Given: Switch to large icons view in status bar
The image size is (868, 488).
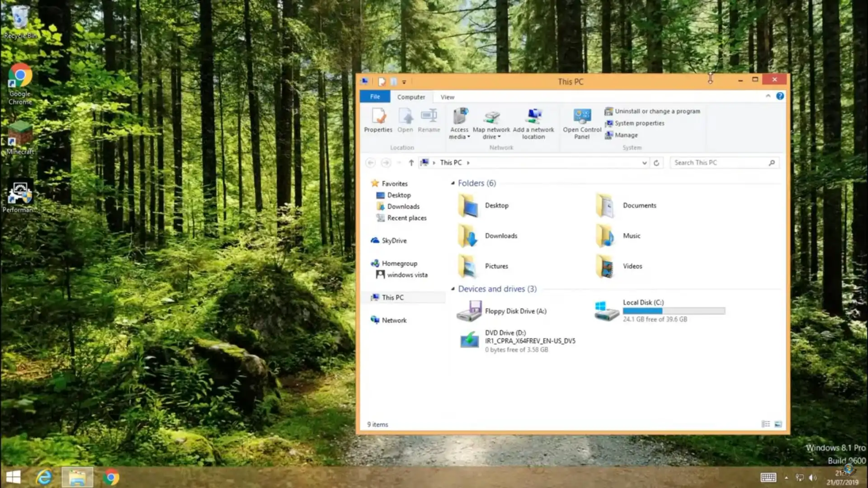Looking at the screenshot, I should point(778,424).
